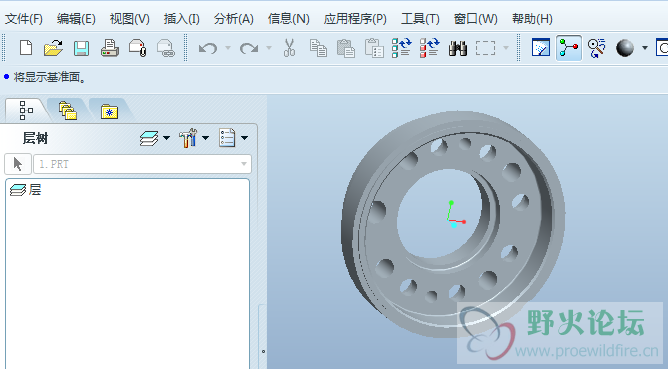Switch to the model tree tab
The width and height of the screenshot is (668, 369).
tap(26, 110)
